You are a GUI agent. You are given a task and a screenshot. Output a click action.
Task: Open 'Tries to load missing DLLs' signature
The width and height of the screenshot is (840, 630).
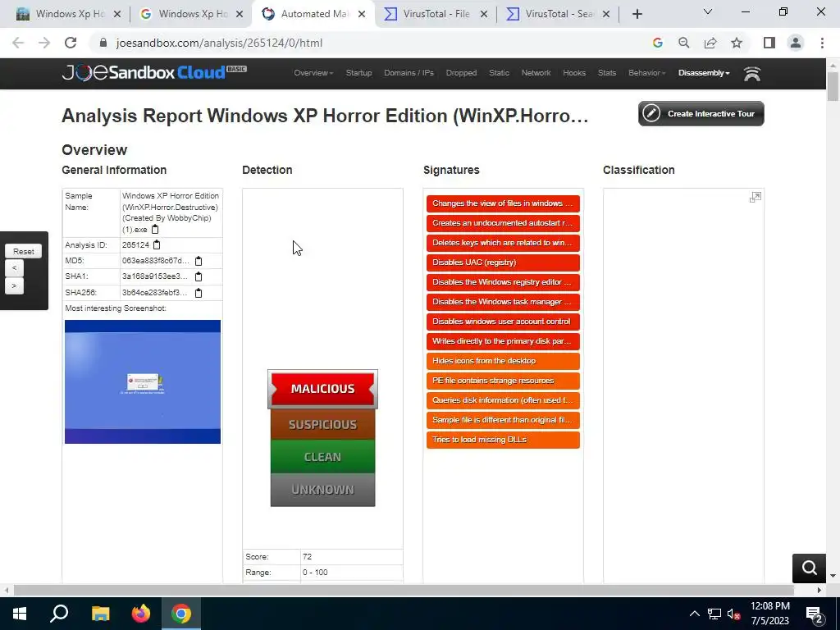(503, 440)
